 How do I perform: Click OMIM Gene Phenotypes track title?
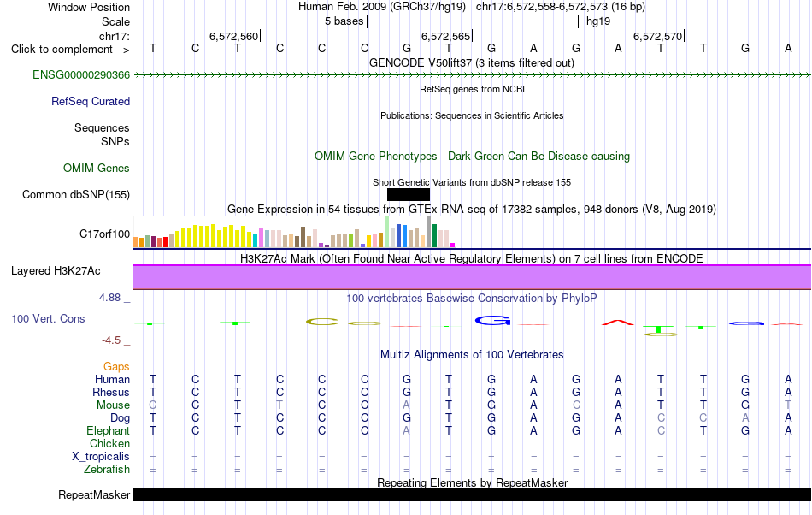click(472, 156)
